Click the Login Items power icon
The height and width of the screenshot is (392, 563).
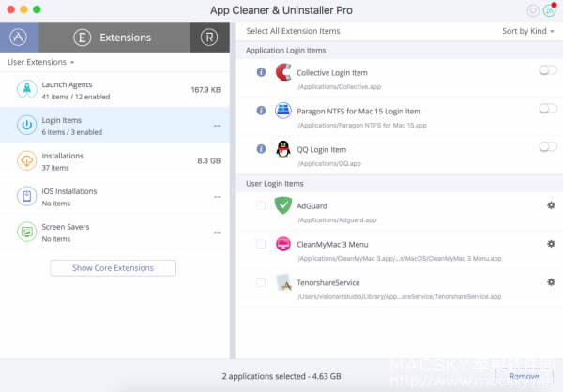[27, 125]
